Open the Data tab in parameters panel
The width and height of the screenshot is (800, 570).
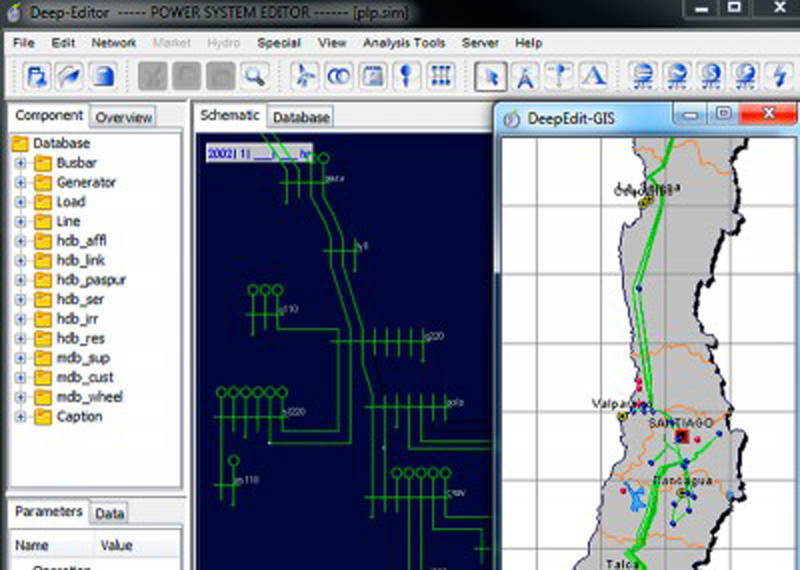coord(109,513)
